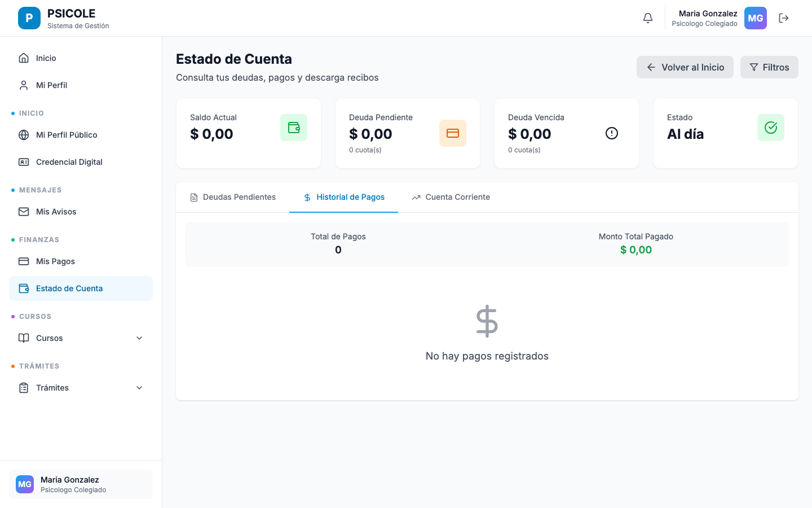Image resolution: width=812 pixels, height=508 pixels.
Task: Click 'No hay pagos registrados' message
Action: click(487, 356)
